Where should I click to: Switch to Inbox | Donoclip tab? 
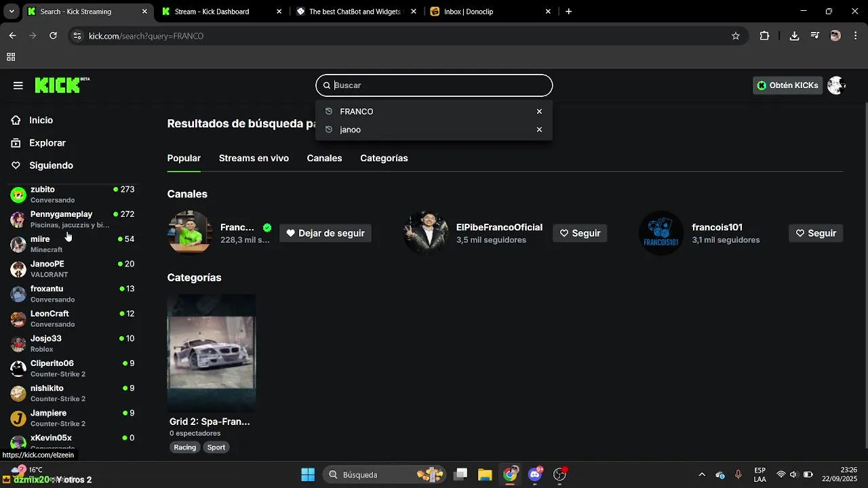490,12
